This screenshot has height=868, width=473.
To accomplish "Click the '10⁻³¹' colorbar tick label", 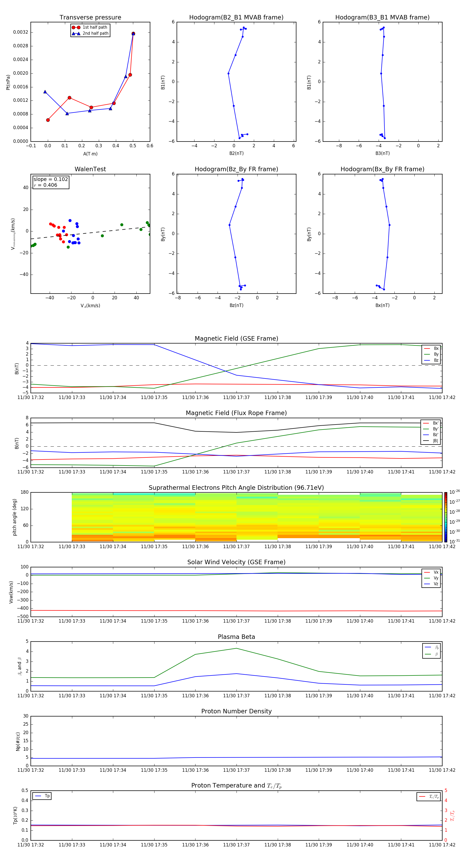I will click(x=455, y=542).
